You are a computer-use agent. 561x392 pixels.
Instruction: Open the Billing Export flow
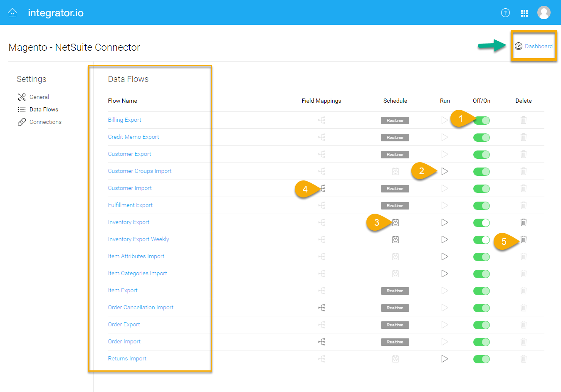125,120
